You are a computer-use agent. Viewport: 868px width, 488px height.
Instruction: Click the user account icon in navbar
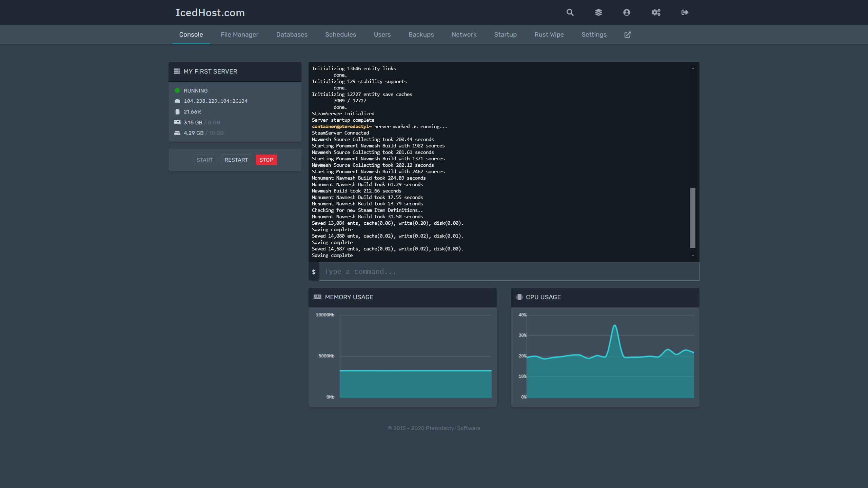pyautogui.click(x=627, y=12)
